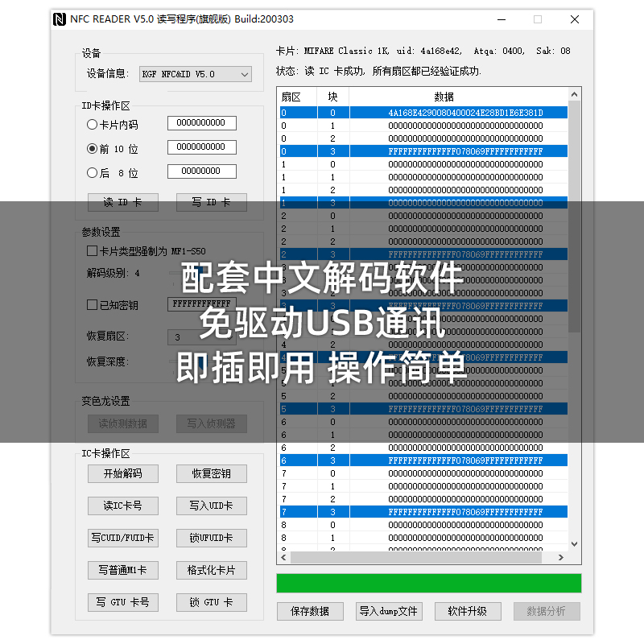Image resolution: width=644 pixels, height=644 pixels.
Task: Click the 导入dump文件 button
Action: click(389, 612)
